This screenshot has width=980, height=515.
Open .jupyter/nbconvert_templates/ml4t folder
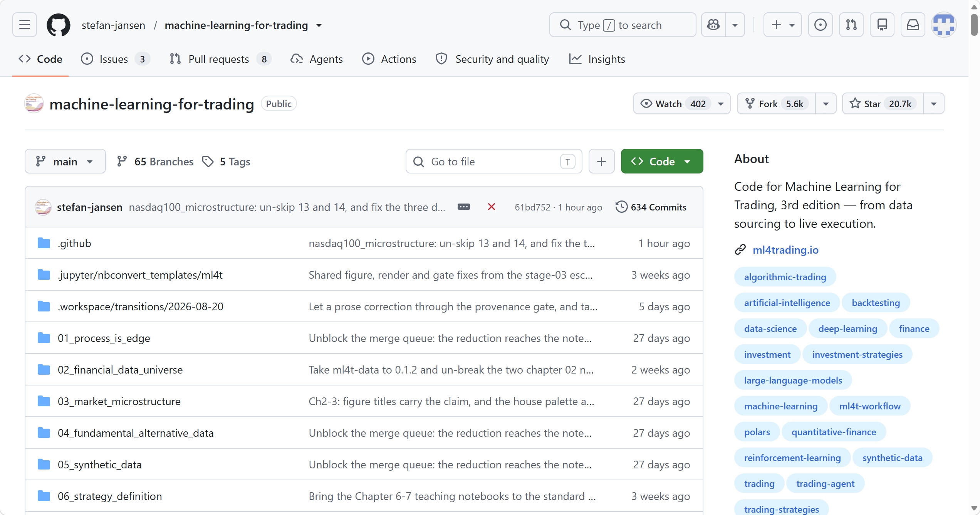140,275
